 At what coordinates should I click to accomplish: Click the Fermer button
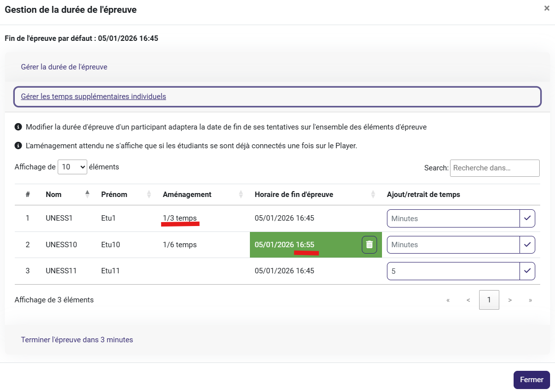pos(531,380)
